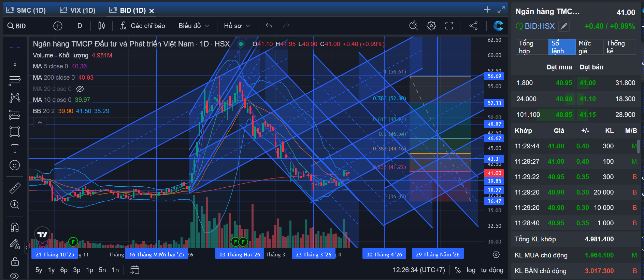The height and width of the screenshot is (280, 644).
Task: Open the Mức giá tab
Action: tap(589, 47)
